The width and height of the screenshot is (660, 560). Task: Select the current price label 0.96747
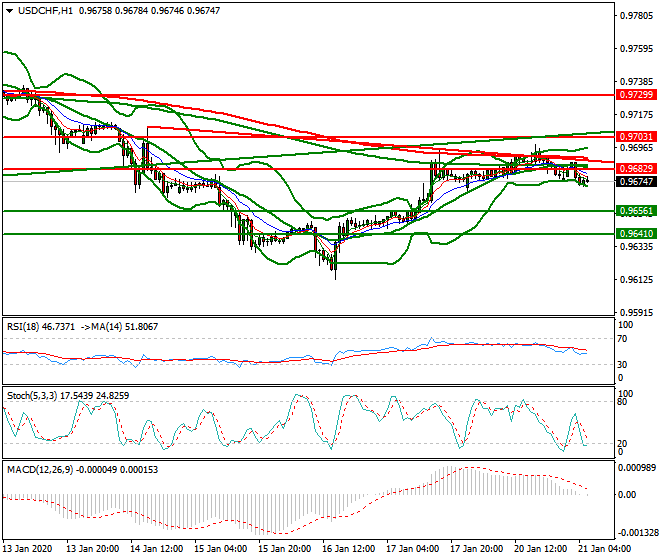pos(637,182)
